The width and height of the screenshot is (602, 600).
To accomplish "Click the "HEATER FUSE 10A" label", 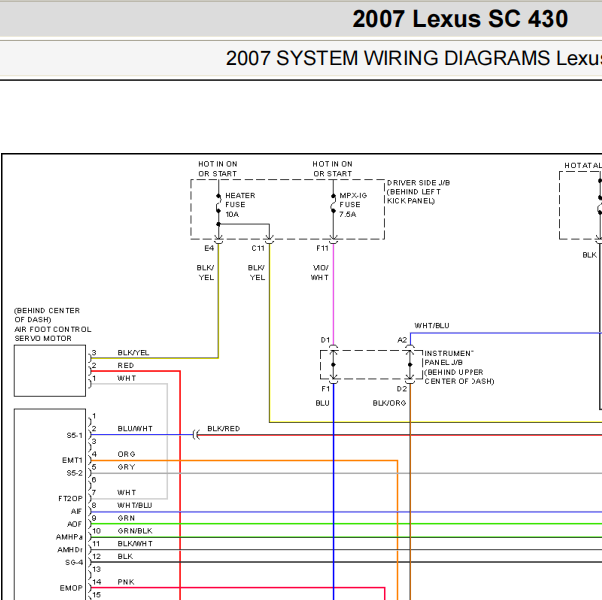I will [x=240, y=205].
